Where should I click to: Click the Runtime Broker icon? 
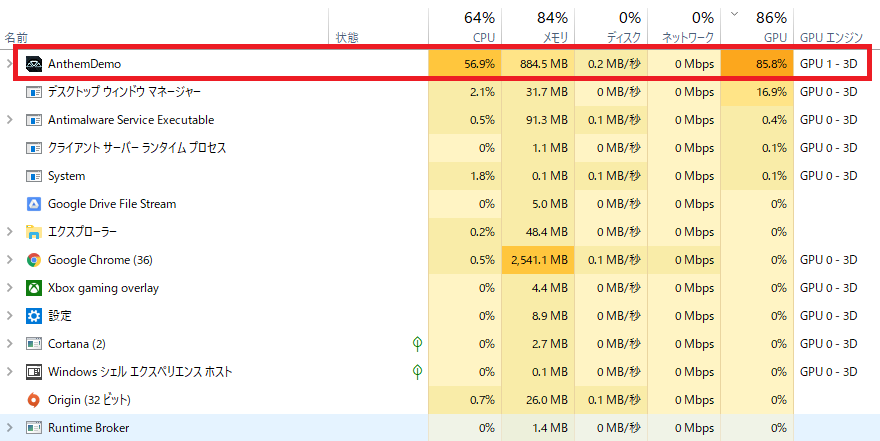tap(34, 428)
